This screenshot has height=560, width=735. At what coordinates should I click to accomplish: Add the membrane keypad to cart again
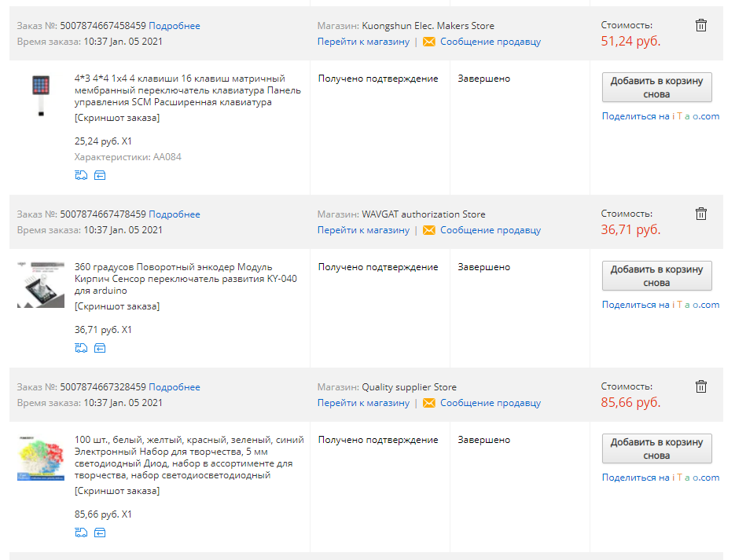(656, 87)
